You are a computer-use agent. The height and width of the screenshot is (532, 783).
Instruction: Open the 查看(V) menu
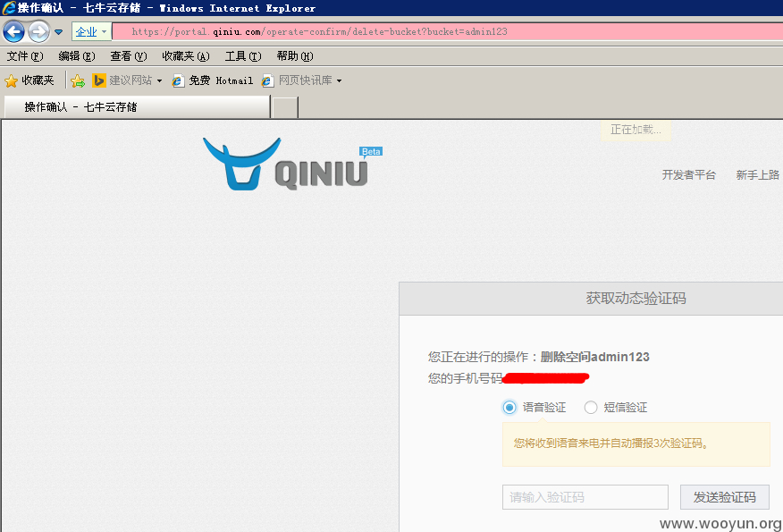pos(129,56)
